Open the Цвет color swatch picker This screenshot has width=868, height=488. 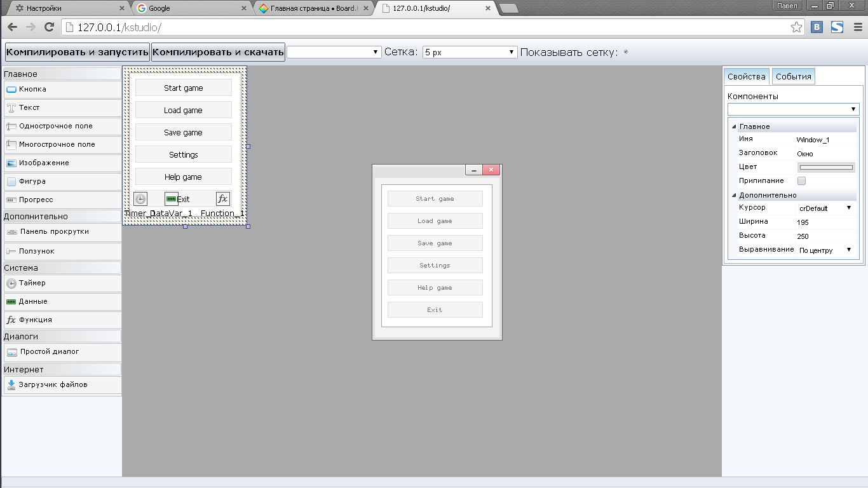825,168
